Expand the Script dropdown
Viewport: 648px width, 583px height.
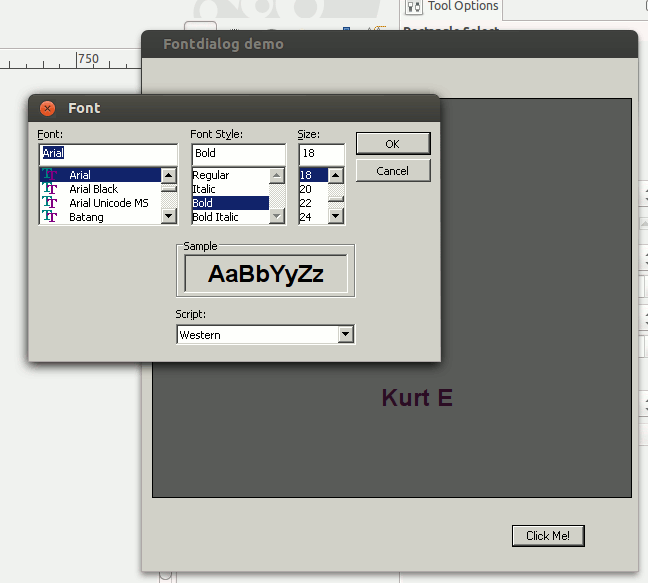pos(346,335)
